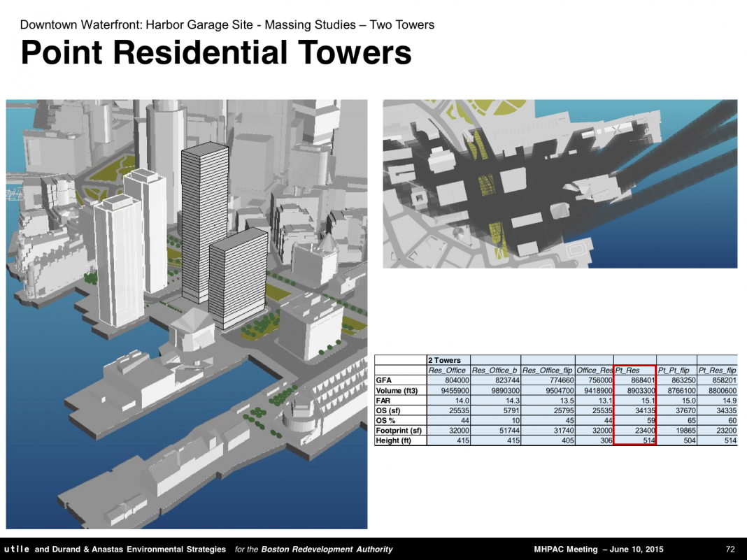Click the 'Pt_Pt_flip' column header
The height and width of the screenshot is (560, 747).
pyautogui.click(x=674, y=370)
